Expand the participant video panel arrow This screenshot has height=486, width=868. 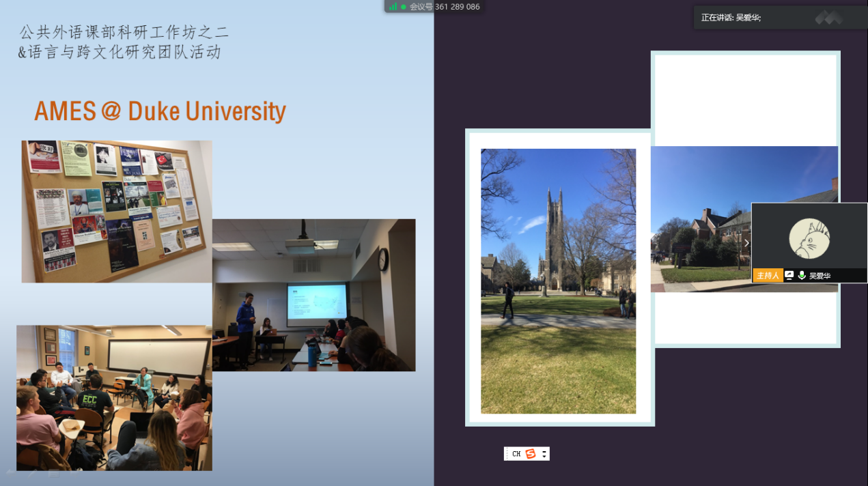746,243
